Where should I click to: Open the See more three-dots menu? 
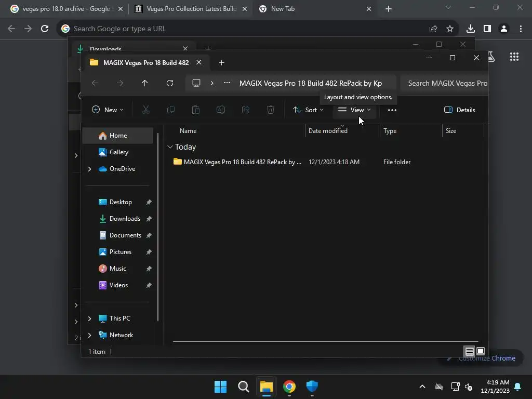coord(392,110)
